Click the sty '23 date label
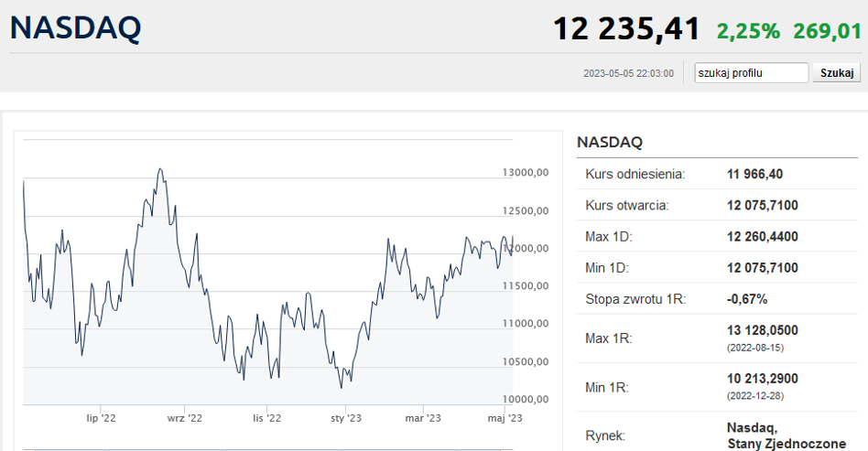 coord(346,418)
